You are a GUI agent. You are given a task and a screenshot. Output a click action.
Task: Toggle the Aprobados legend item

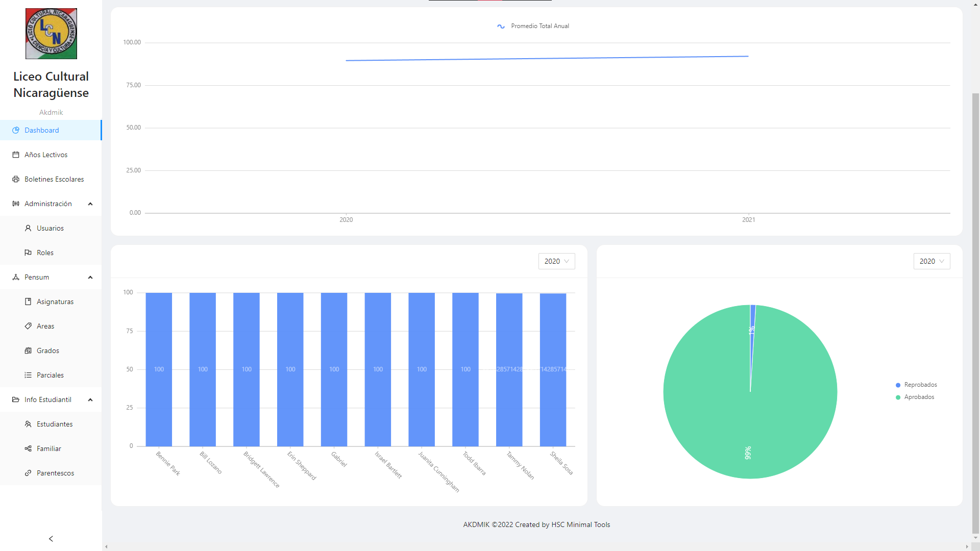pyautogui.click(x=915, y=397)
